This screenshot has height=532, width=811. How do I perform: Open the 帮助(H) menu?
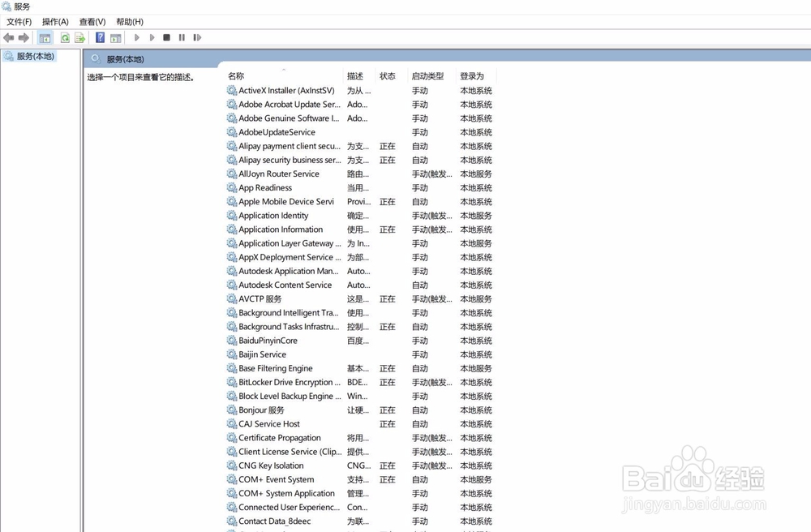[130, 22]
